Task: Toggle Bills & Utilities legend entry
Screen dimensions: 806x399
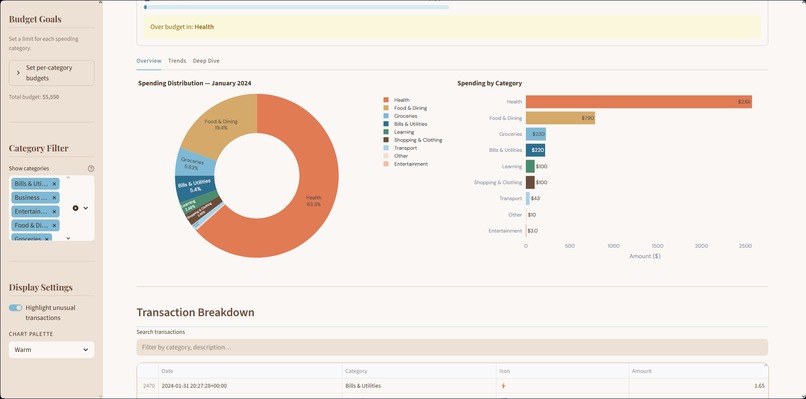Action: [405, 124]
